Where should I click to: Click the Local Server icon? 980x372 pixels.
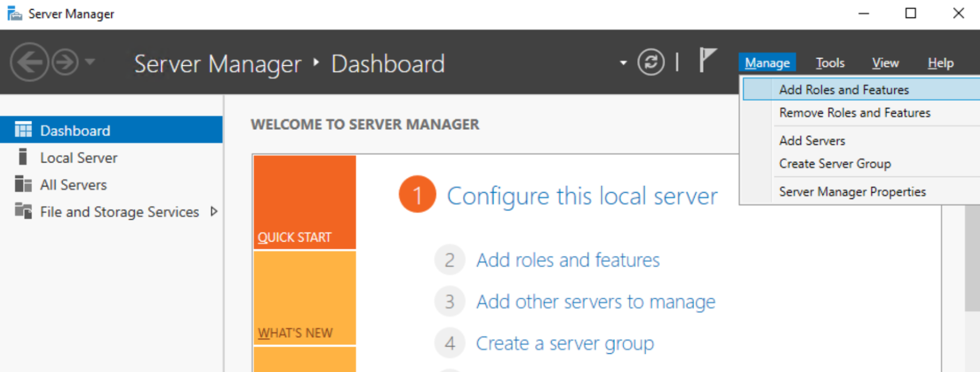tap(23, 157)
